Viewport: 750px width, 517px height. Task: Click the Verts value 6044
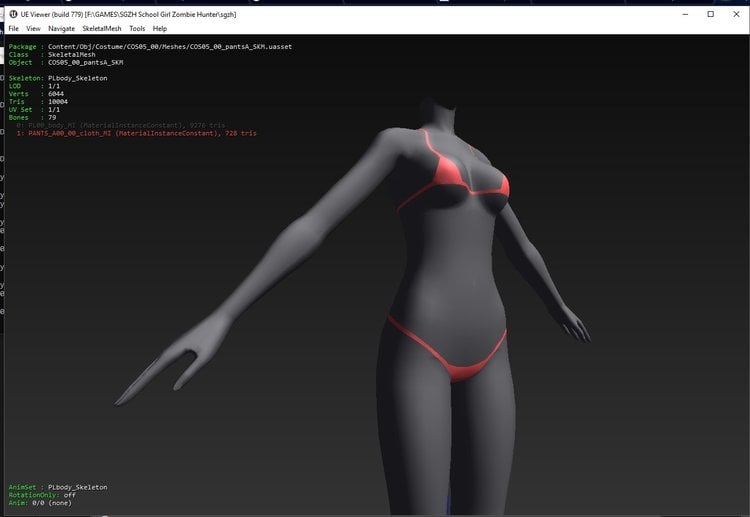tap(56, 94)
